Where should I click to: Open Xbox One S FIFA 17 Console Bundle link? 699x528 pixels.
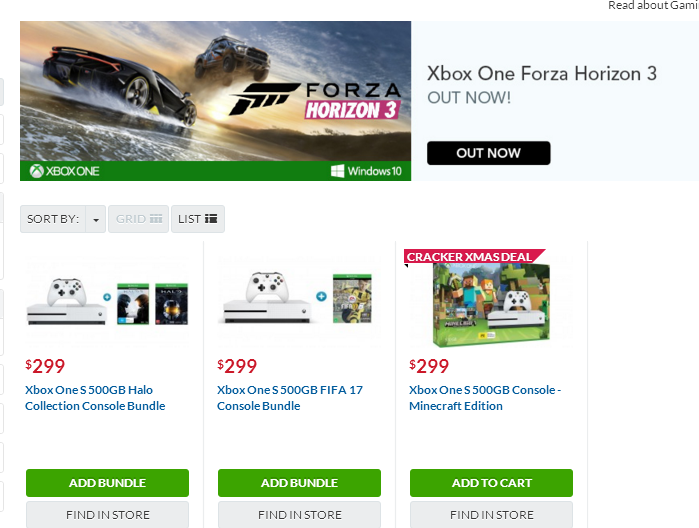[290, 398]
